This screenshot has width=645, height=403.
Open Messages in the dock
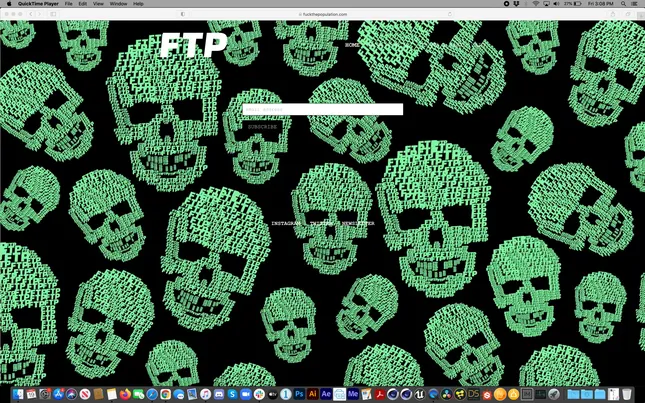[179, 394]
